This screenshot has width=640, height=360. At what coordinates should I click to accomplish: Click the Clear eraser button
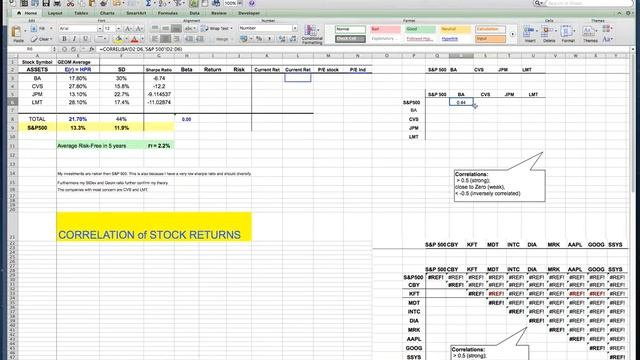[x=41, y=39]
